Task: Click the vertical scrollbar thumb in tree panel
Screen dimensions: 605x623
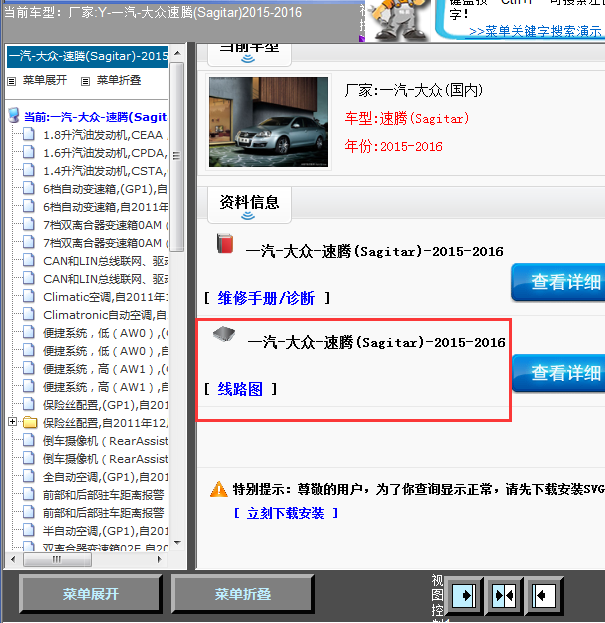Action: (x=177, y=157)
